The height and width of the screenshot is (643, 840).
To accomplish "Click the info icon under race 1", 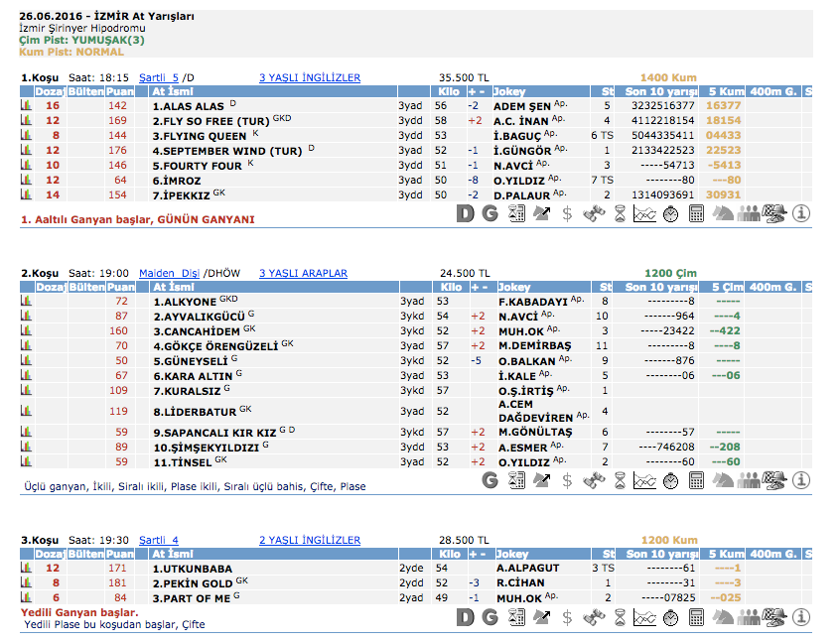I will click(x=801, y=212).
